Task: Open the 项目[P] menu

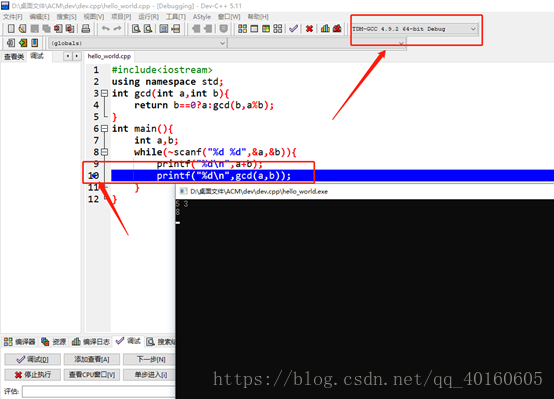Action: point(121,17)
